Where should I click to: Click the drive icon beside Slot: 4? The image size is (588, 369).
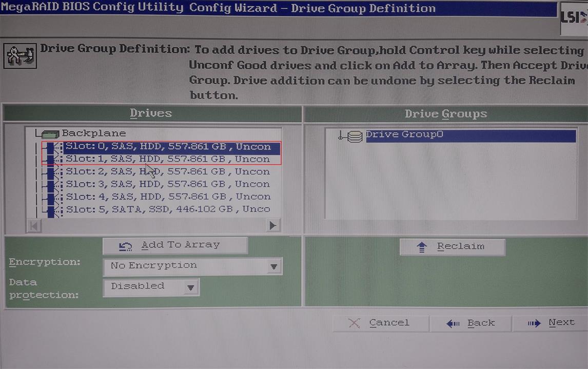(x=52, y=198)
